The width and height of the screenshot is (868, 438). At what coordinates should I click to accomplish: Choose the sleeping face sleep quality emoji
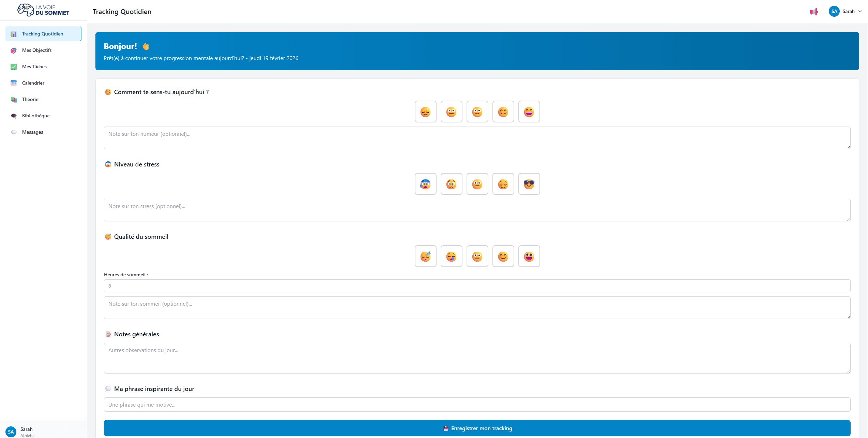coord(425,257)
